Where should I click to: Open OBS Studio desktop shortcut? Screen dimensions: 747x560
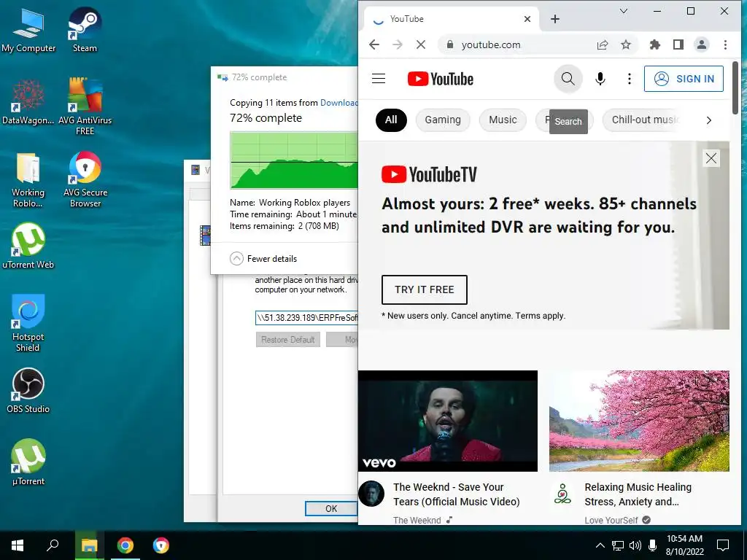point(28,391)
